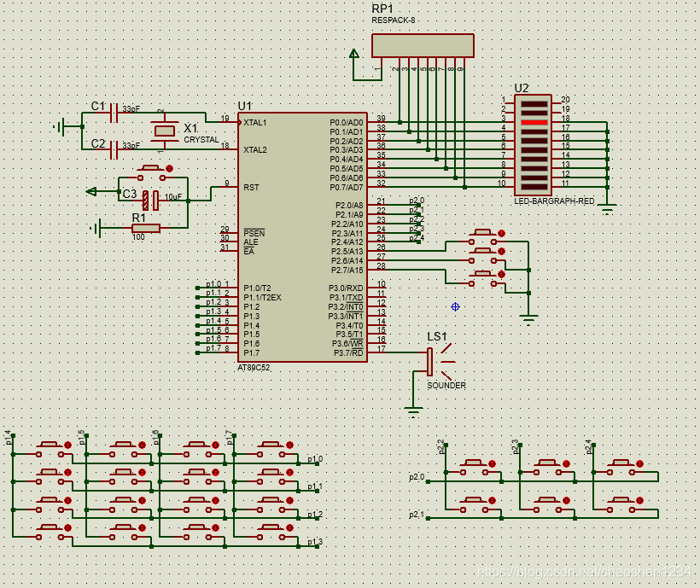Screen dimensions: 700x588
Task: Select the ground symbol below LED bargraph
Action: click(x=607, y=208)
